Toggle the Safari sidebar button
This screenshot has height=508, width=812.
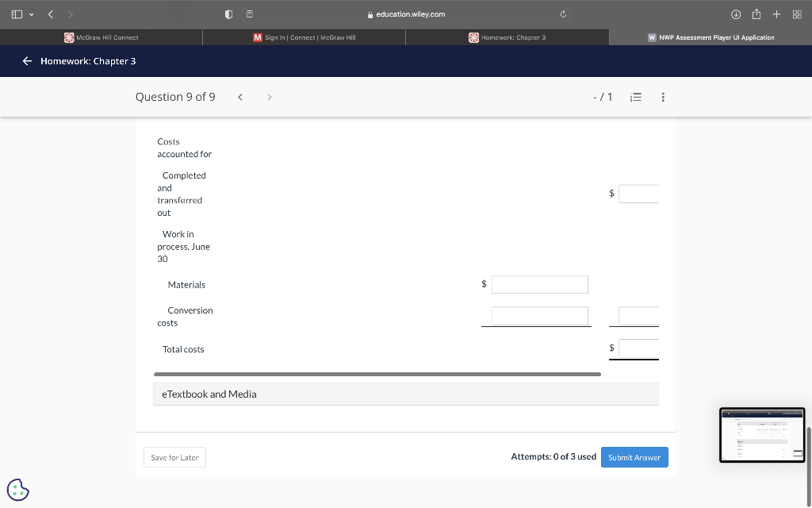tap(17, 14)
